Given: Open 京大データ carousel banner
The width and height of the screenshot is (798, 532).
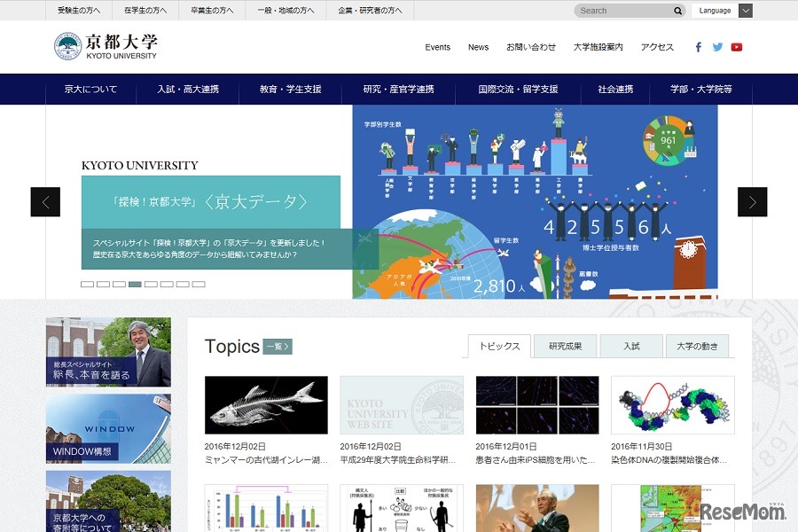Looking at the screenshot, I should pos(211,202).
